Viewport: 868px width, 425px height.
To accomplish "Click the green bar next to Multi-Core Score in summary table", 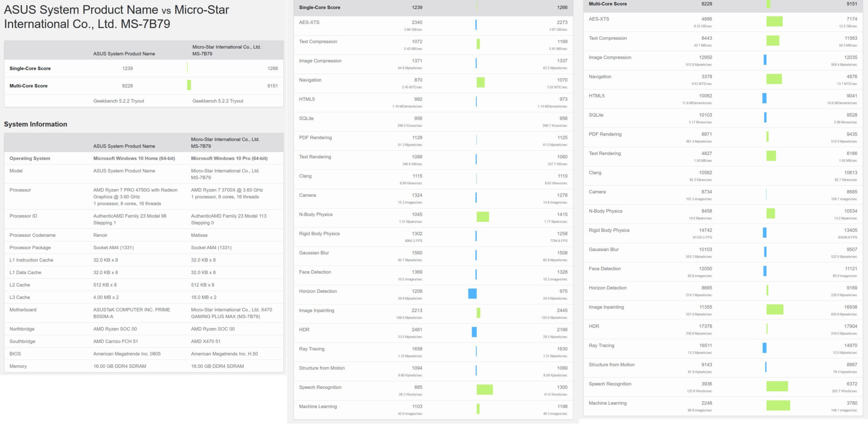I will (189, 85).
